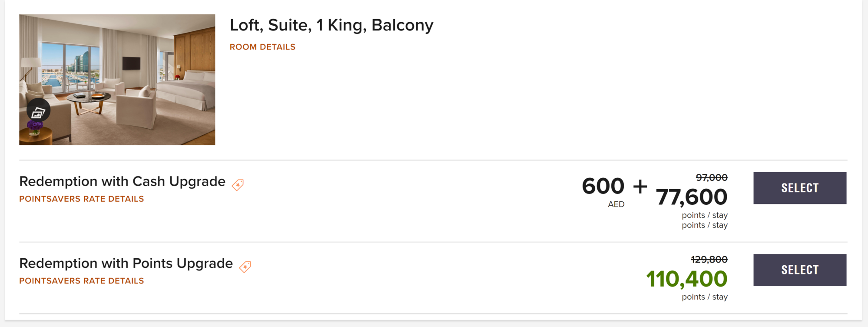Click the Redemption with Cash Upgrade heading
The width and height of the screenshot is (868, 327).
122,181
